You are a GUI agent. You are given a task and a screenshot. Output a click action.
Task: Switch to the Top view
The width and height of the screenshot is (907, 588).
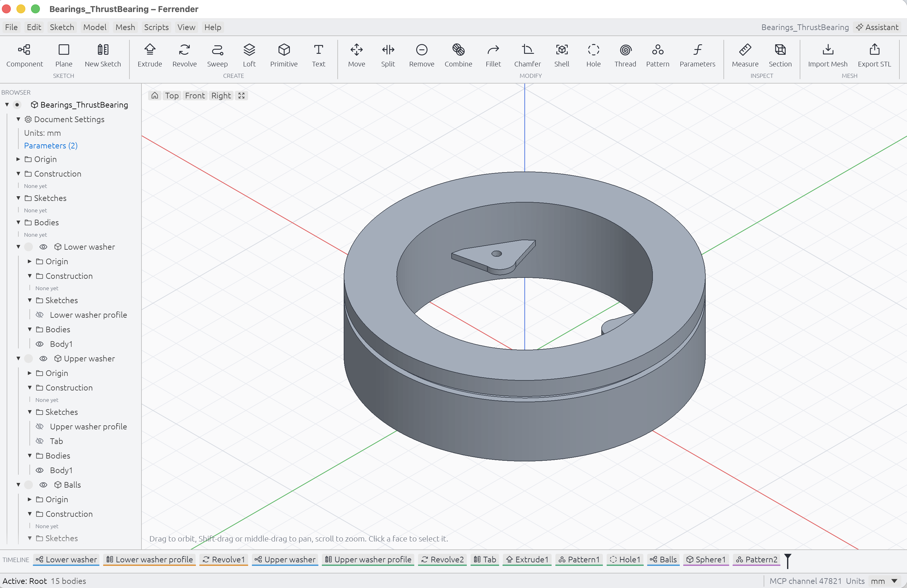point(172,96)
